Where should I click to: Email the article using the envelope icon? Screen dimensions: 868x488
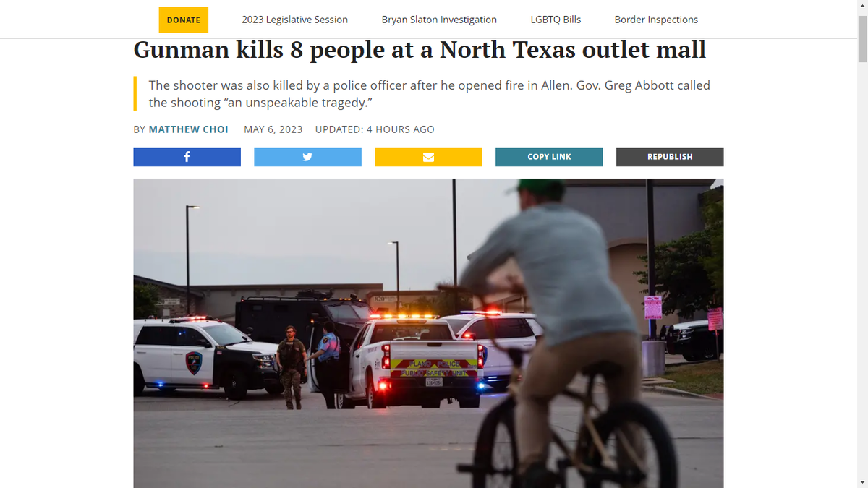pyautogui.click(x=428, y=157)
